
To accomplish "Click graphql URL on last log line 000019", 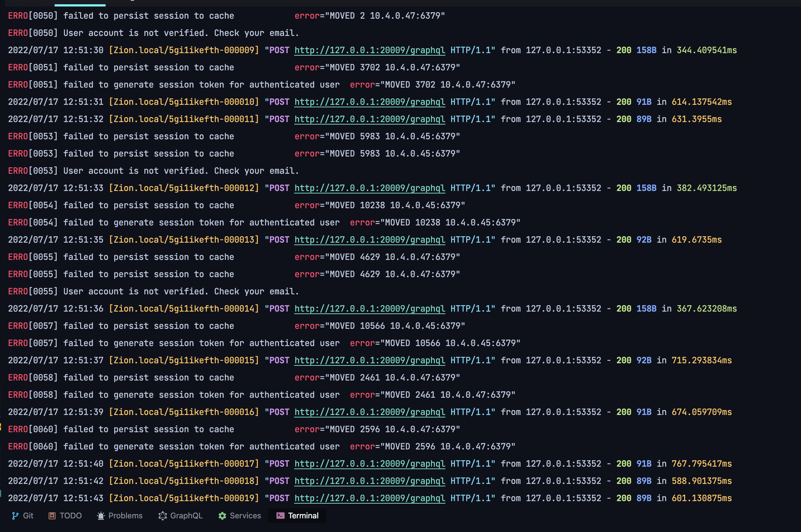I will 370,498.
